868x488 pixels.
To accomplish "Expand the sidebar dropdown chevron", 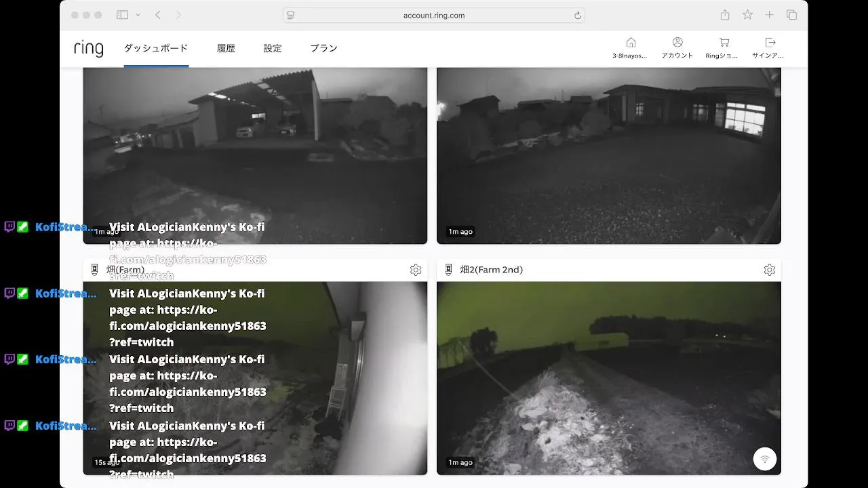I will pos(138,15).
